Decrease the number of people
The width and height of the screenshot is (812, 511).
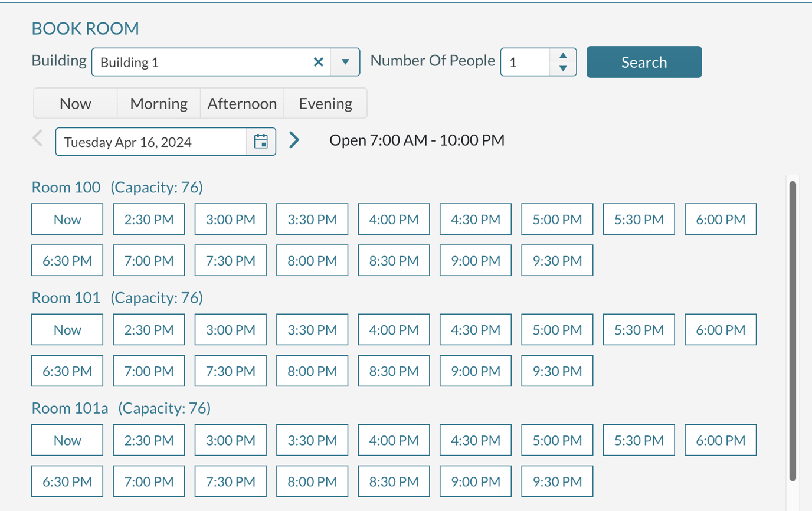pos(563,68)
